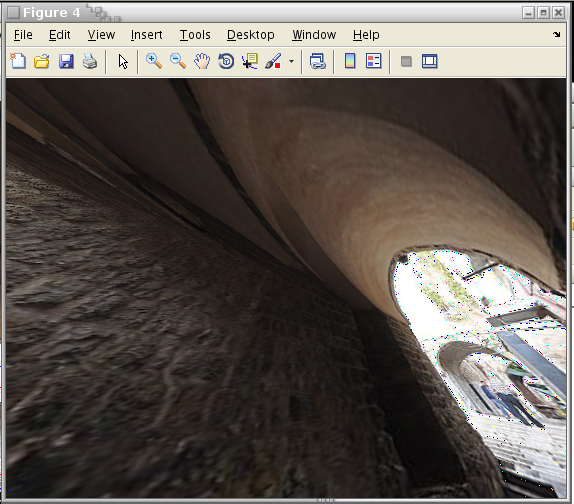The image size is (574, 504).
Task: Select the Edit Plot arrow tool
Action: (123, 61)
